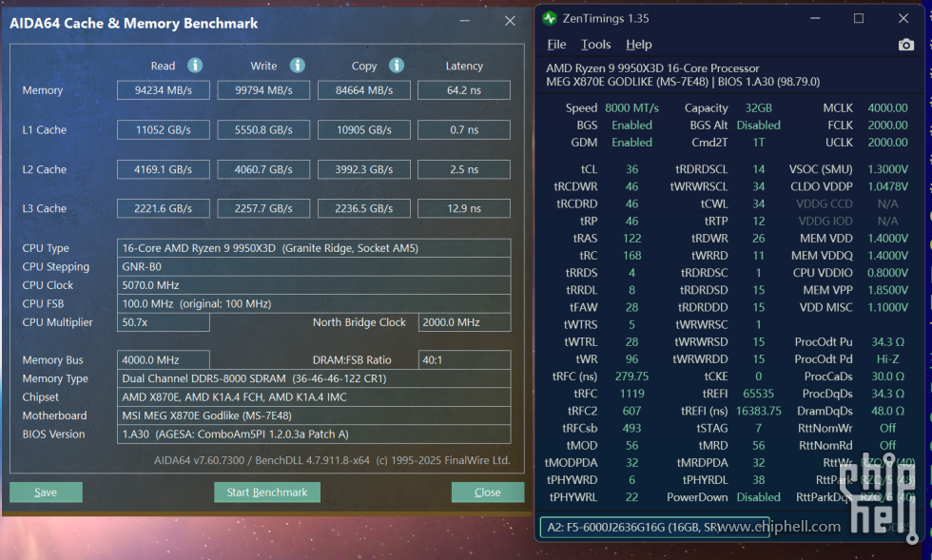Screen dimensions: 932x560
Task: Click the Write info icon in AIDA64
Action: (x=297, y=66)
